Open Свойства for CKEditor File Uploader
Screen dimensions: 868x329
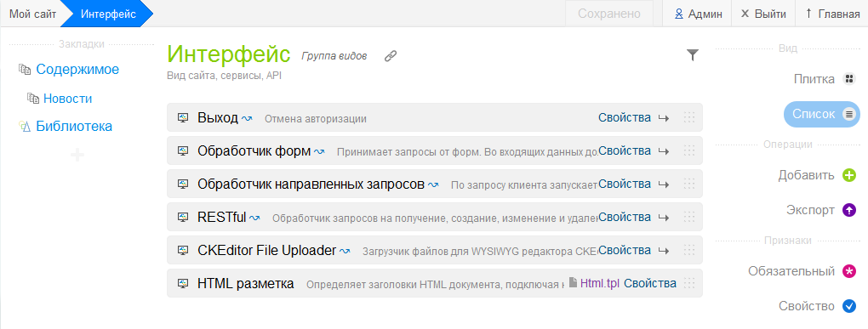pos(625,250)
